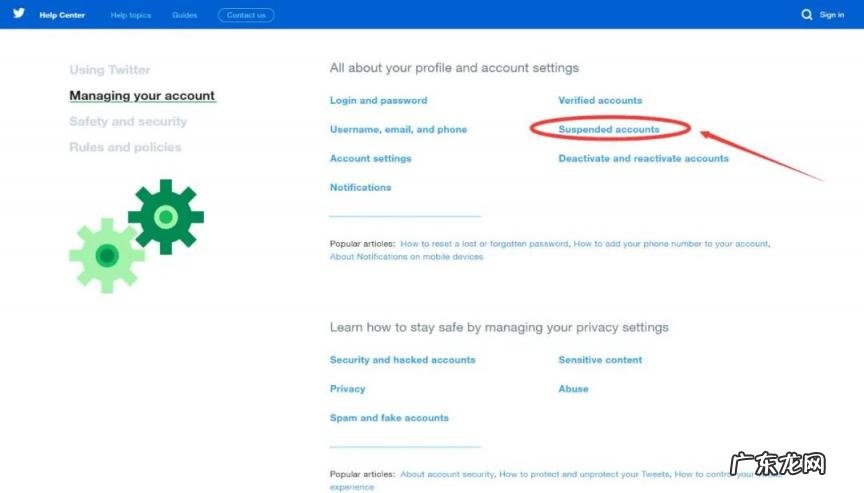Image resolution: width=864 pixels, height=493 pixels.
Task: Open Suspended accounts topic
Action: tap(609, 129)
